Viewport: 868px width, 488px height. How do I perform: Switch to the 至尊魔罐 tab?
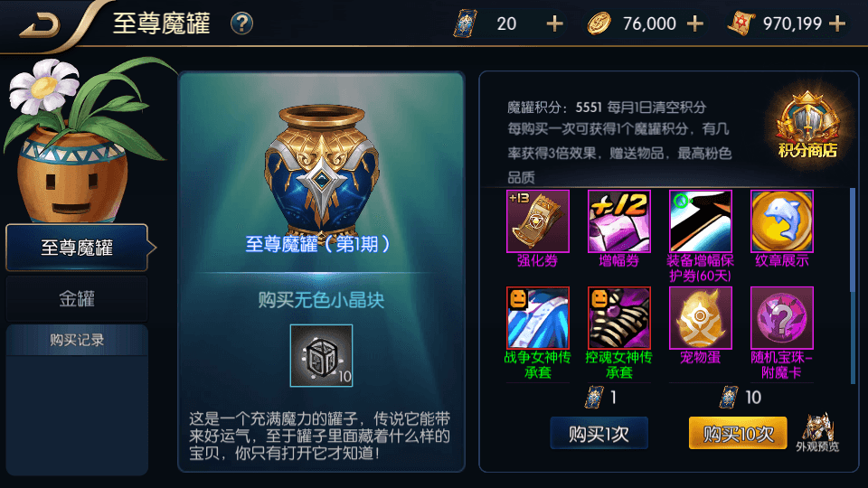pyautogui.click(x=77, y=248)
